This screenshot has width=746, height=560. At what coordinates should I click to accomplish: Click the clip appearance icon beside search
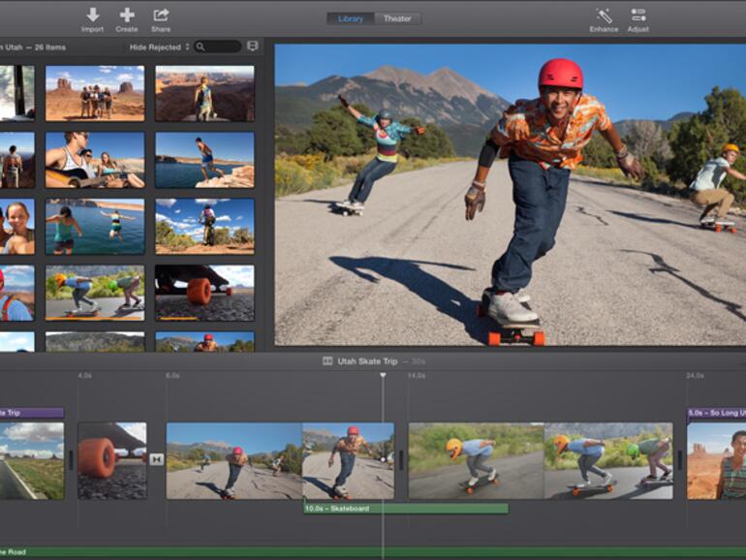[253, 46]
